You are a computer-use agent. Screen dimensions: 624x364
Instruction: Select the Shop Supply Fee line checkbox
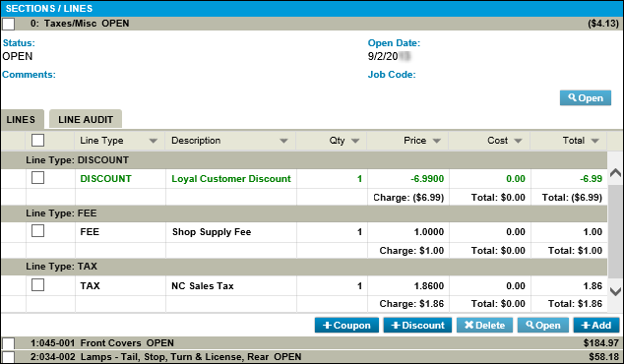click(x=37, y=231)
